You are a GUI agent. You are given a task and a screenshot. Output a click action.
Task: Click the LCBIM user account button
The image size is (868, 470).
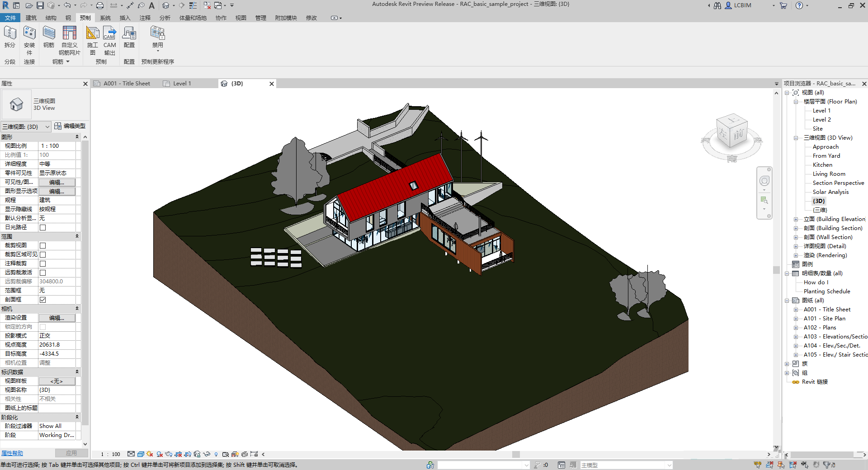point(738,5)
